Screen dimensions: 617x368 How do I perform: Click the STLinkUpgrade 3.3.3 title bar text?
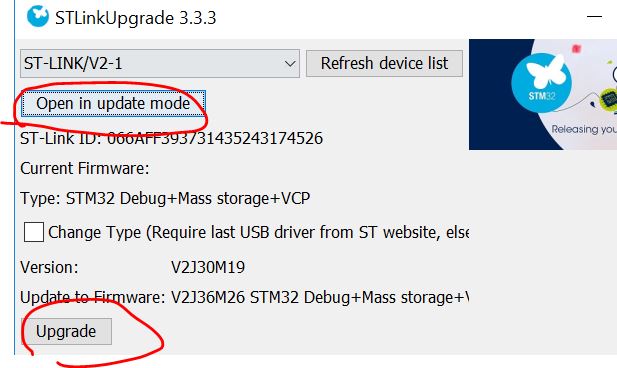[136, 18]
